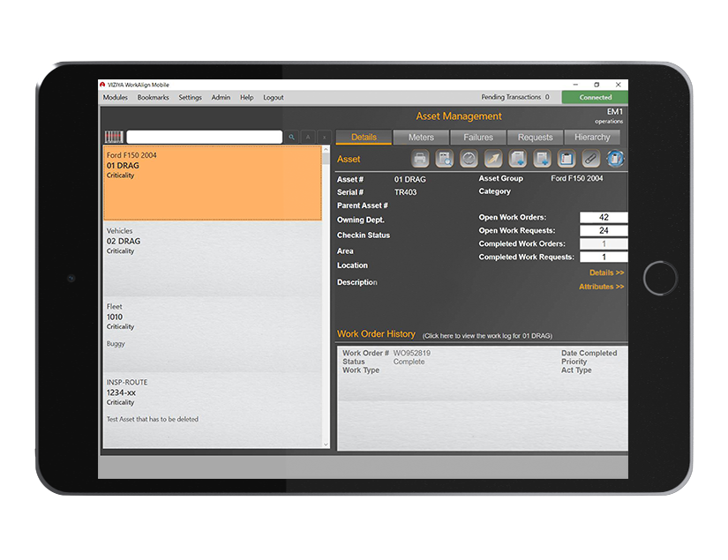Click the Print icon in the Asset toolbar
Viewport: 728px width, 560px height.
click(419, 159)
